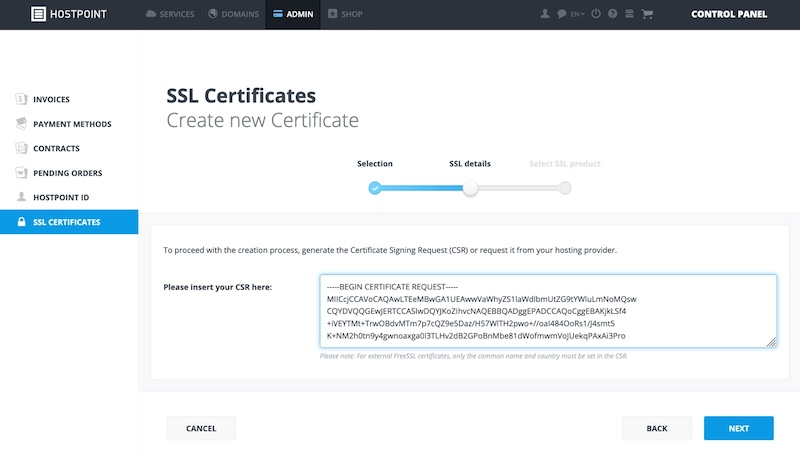Open the shopping cart icon

coord(647,14)
